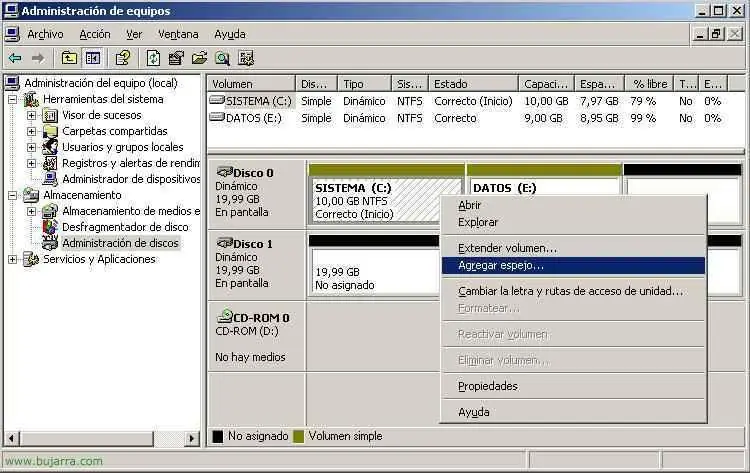
Task: Choose Explorar in the context menu
Action: coord(573,222)
